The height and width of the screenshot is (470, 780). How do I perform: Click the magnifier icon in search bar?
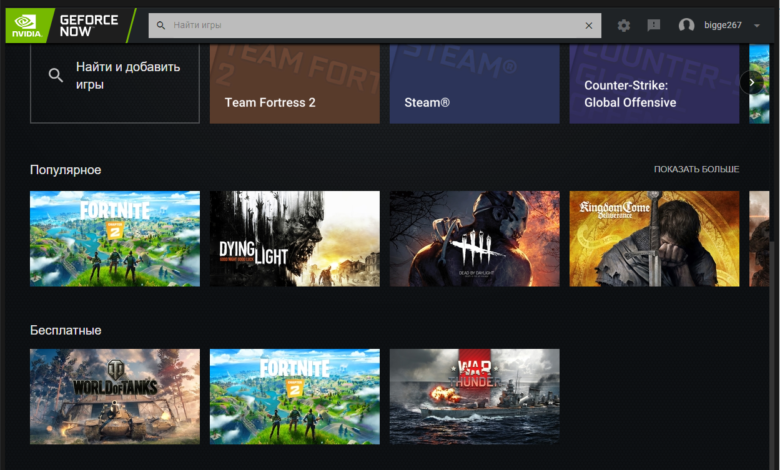point(161,25)
